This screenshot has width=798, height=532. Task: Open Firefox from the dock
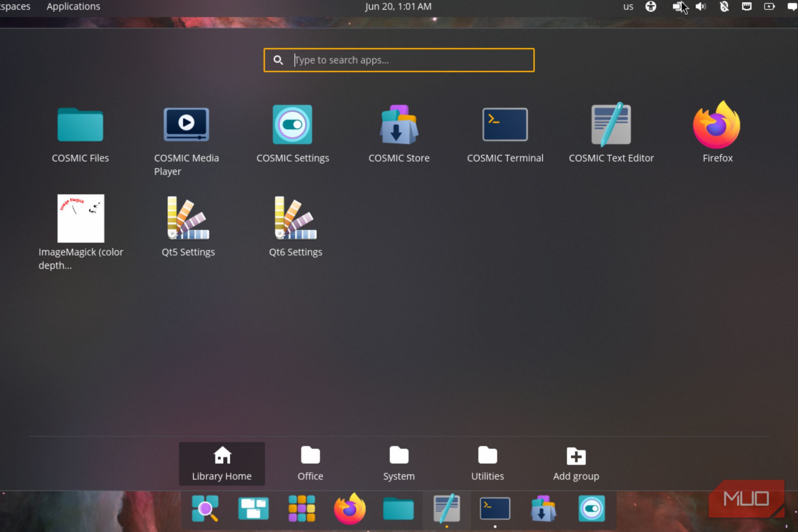click(x=350, y=508)
